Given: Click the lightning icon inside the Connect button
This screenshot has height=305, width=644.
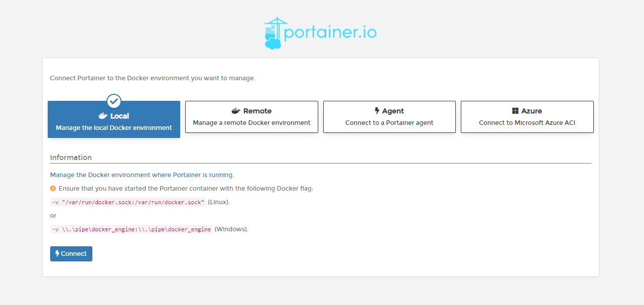Looking at the screenshot, I should click(x=58, y=254).
